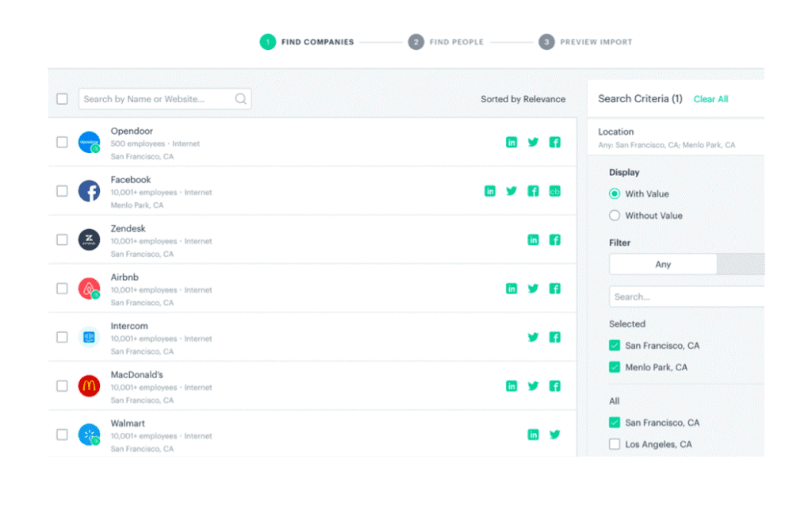812x532 pixels.
Task: Open Opendoor's Twitter icon
Action: (x=533, y=143)
